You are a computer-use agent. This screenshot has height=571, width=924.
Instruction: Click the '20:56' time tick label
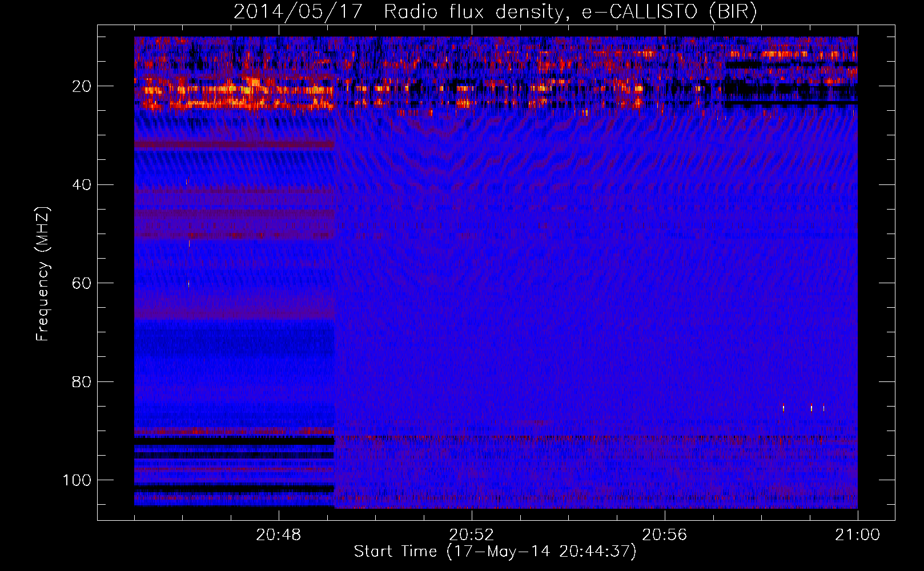point(665,535)
